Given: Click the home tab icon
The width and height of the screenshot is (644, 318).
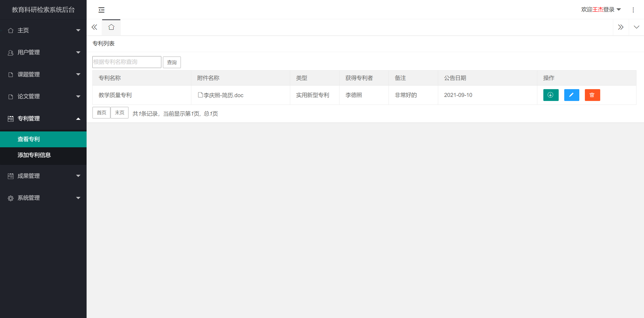Looking at the screenshot, I should (x=111, y=27).
